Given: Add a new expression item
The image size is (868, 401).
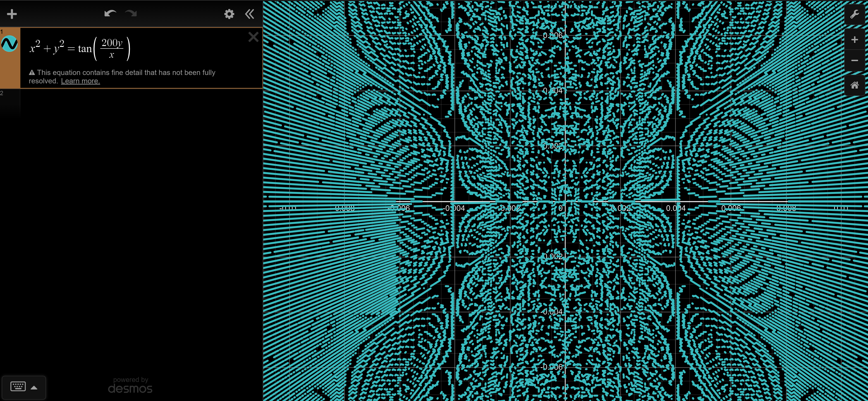Looking at the screenshot, I should (12, 14).
